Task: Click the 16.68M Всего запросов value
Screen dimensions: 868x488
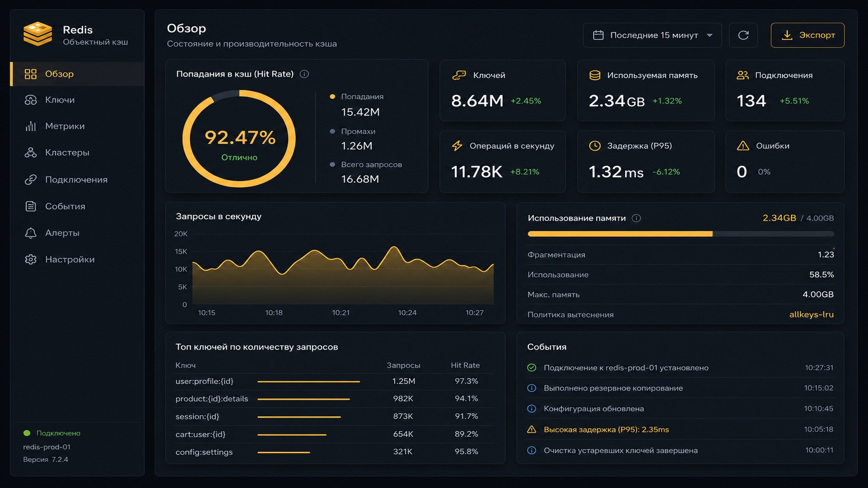Action: coord(360,179)
